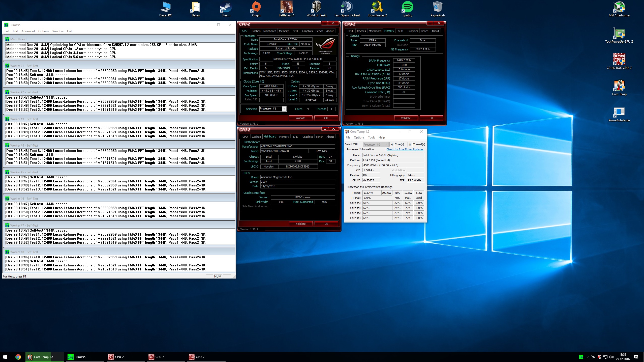Screen dimensions: 644x362
Task: Click Check for Intel Driver Updates link
Action: click(405, 149)
